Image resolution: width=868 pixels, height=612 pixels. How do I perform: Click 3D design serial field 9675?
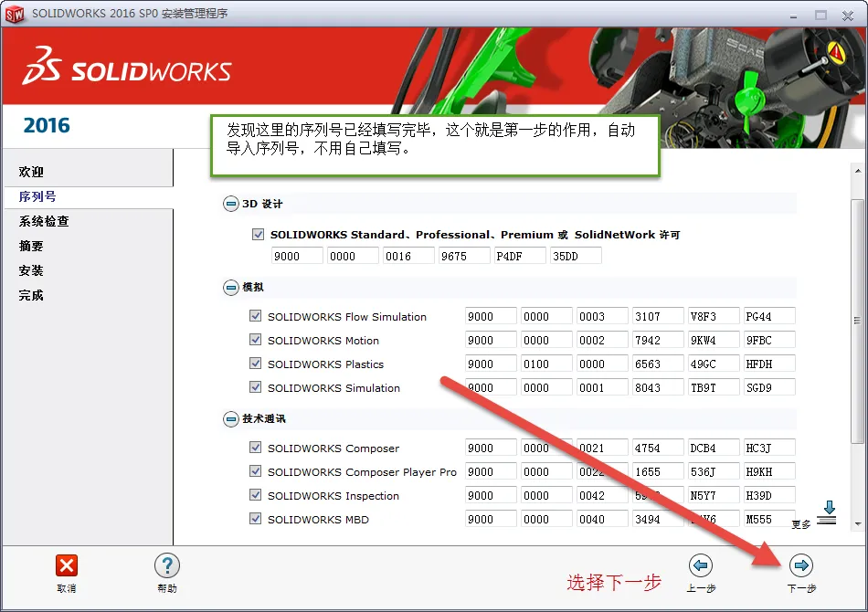click(464, 256)
